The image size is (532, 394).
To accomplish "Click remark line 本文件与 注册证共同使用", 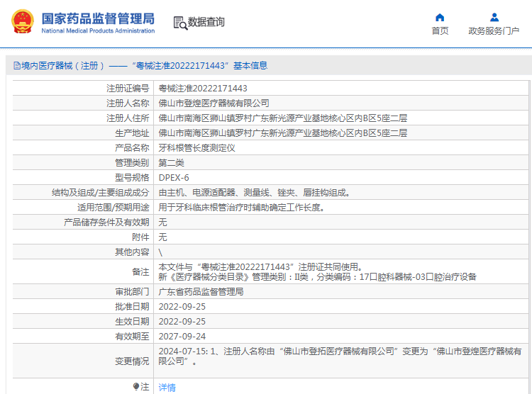I will pos(262,267).
